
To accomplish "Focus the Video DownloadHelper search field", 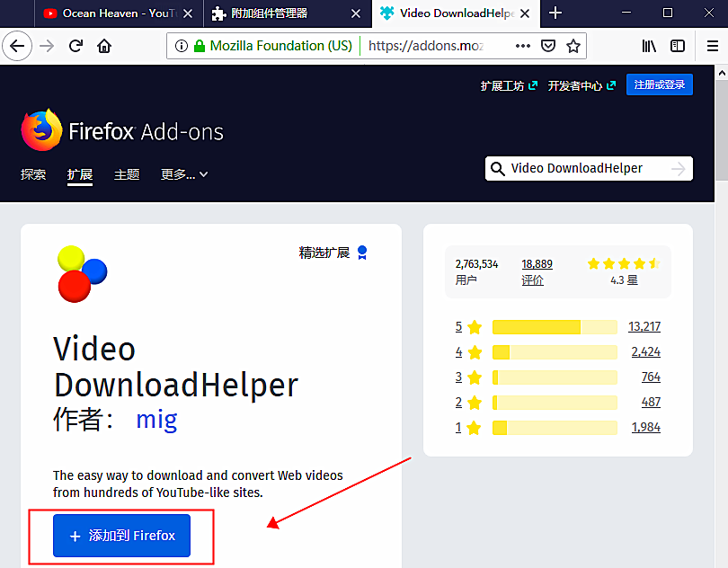I will coord(588,168).
